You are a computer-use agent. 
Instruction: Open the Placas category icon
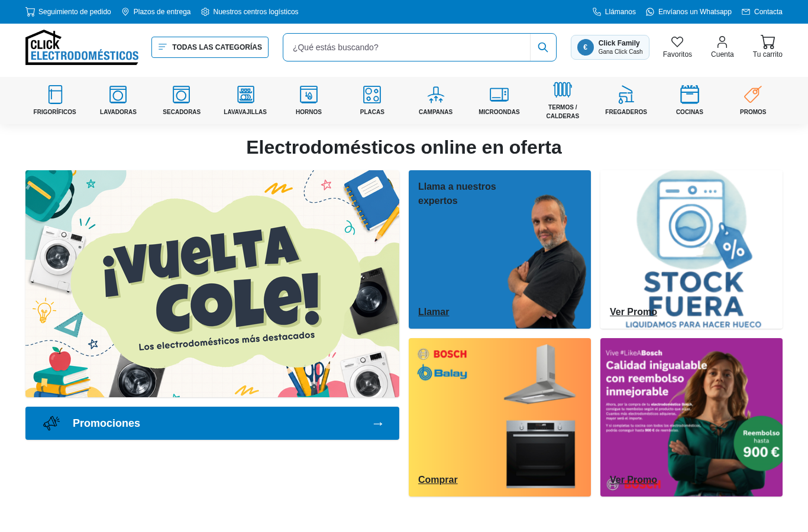(372, 95)
